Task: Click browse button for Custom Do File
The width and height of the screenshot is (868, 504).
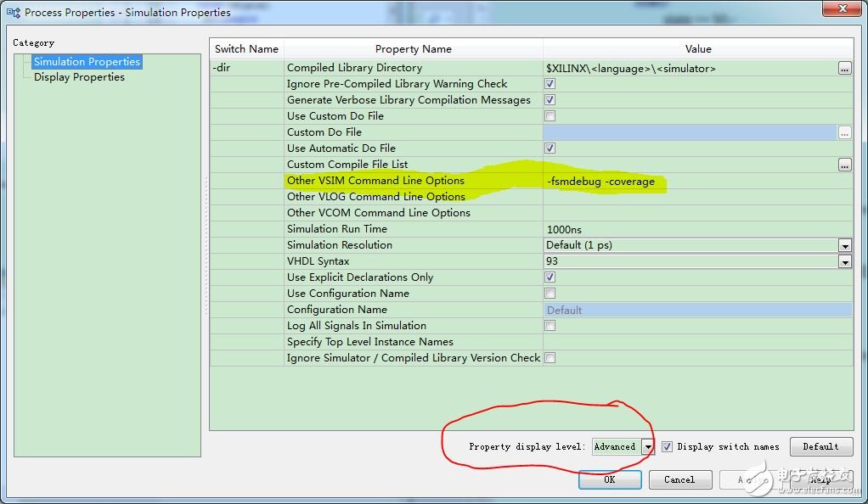Action: click(844, 132)
